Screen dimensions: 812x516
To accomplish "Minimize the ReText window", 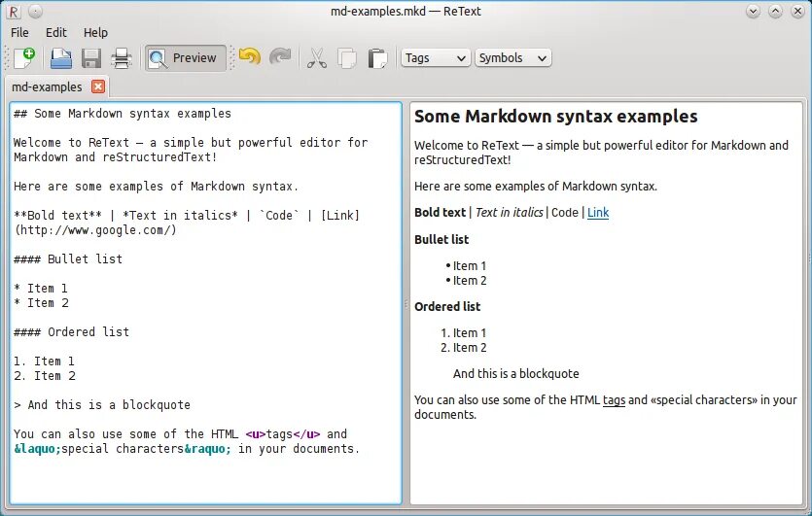I will pos(753,12).
